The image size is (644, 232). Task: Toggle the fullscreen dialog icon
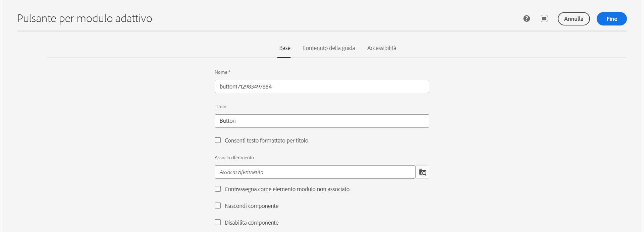(x=544, y=19)
